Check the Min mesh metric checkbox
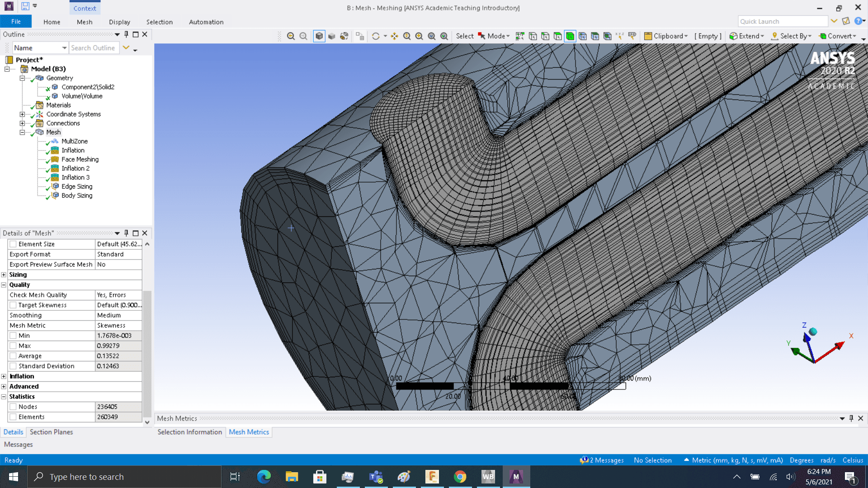The image size is (868, 488). click(x=13, y=335)
